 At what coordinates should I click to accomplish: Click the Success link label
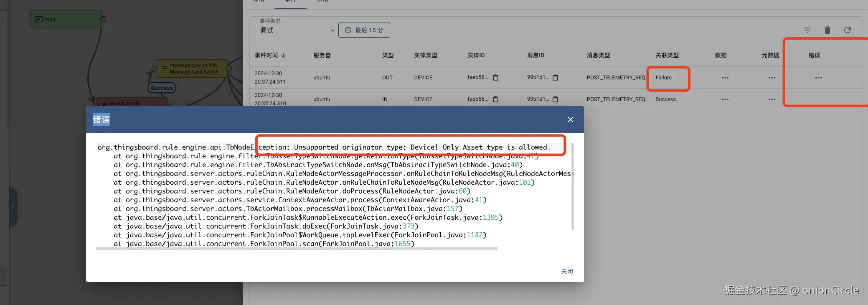[161, 88]
